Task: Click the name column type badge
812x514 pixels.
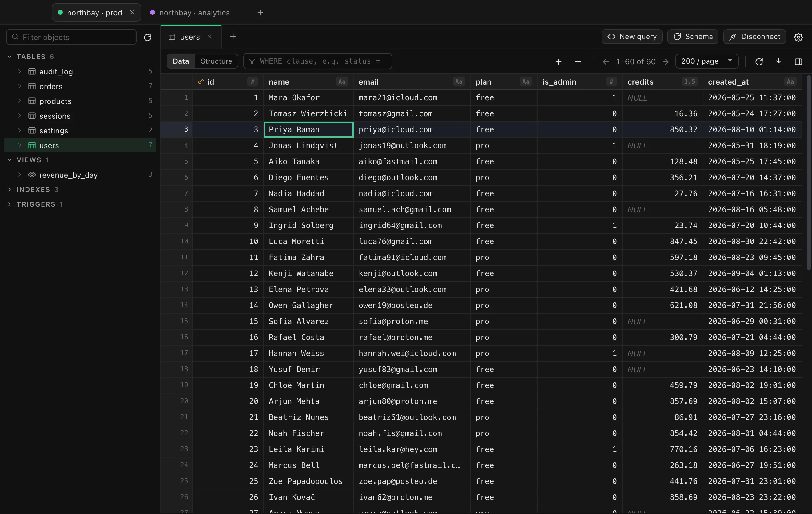Action: (x=342, y=81)
